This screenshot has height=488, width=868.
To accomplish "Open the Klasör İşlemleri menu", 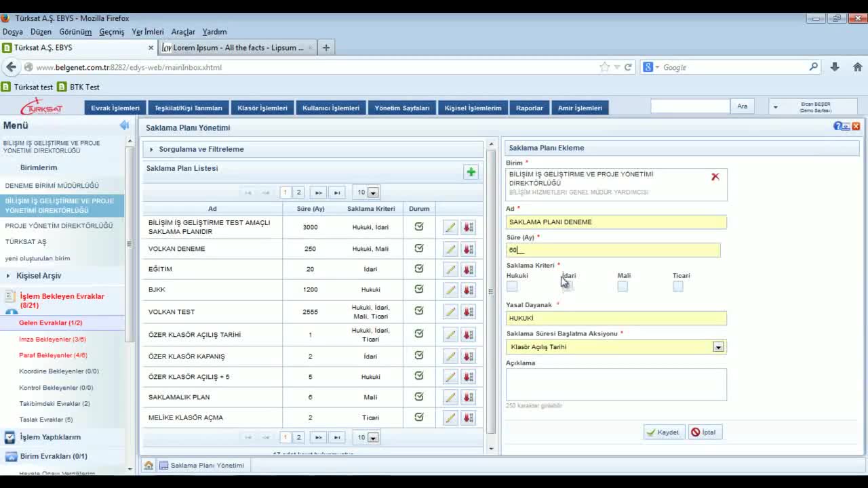I will point(262,108).
